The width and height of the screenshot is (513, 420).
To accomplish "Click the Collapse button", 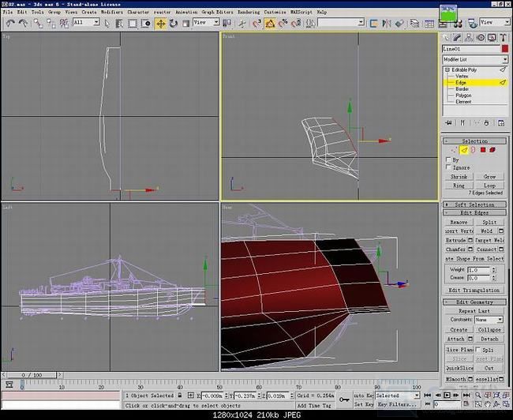I will pyautogui.click(x=489, y=330).
